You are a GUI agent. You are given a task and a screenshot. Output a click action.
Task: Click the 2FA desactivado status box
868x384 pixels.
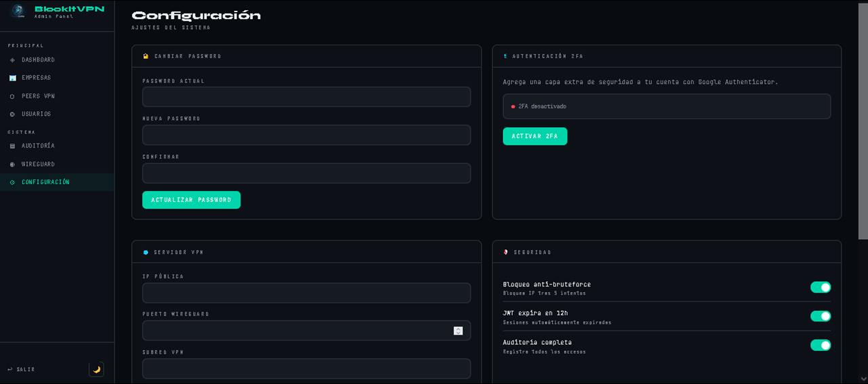point(667,106)
